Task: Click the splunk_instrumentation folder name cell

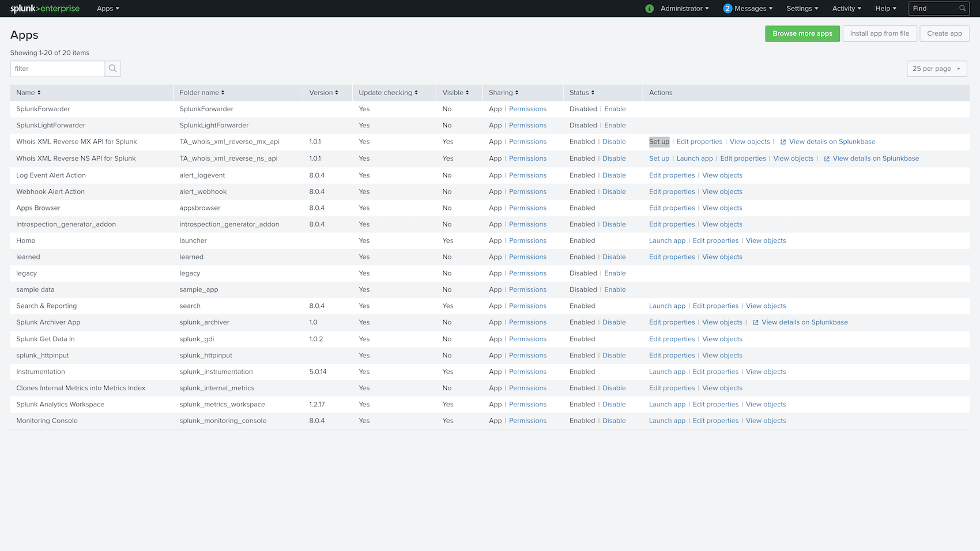Action: point(216,372)
